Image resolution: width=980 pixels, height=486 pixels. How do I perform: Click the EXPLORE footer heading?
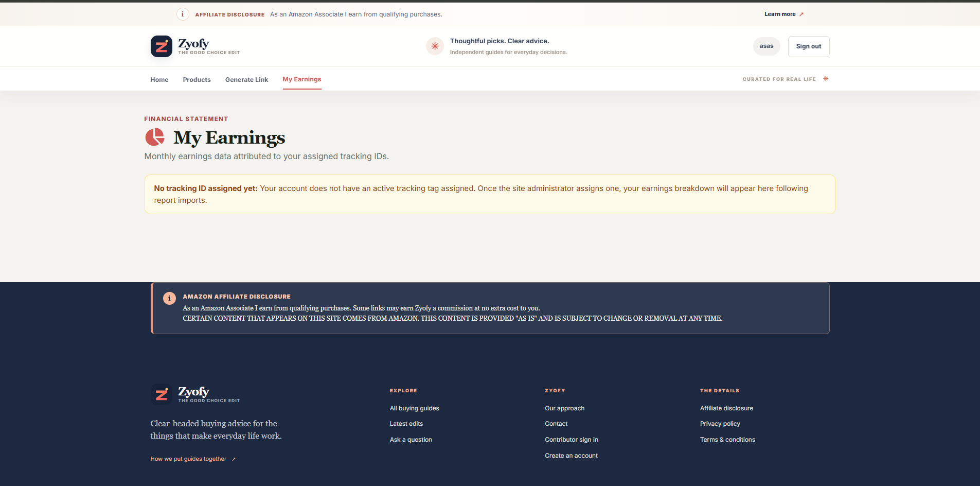point(403,391)
